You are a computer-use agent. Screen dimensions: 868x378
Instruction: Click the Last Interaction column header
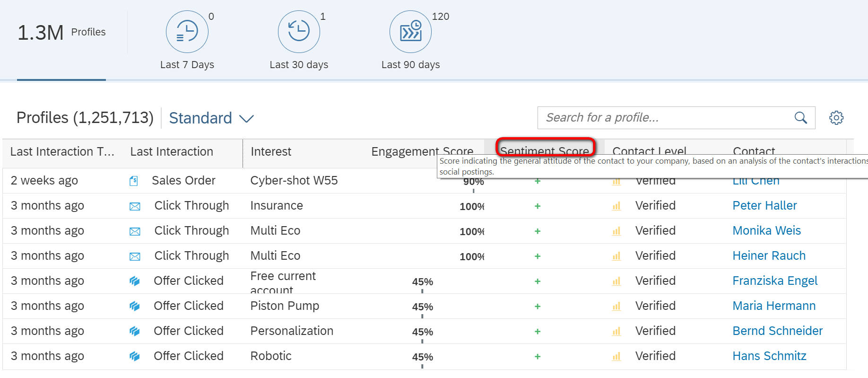[x=172, y=152]
